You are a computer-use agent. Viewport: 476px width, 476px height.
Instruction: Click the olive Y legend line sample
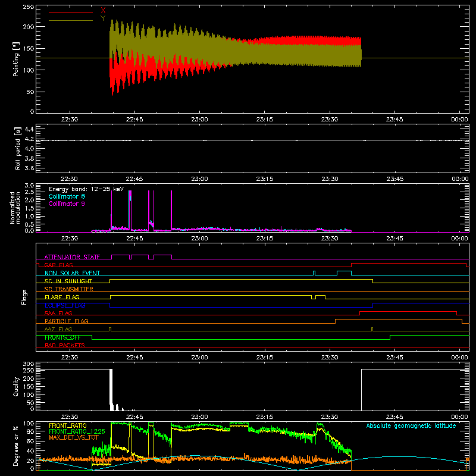click(71, 20)
